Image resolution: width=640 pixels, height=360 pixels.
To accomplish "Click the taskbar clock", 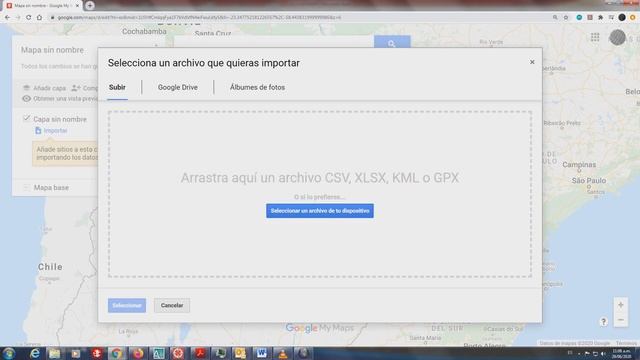I will click(621, 353).
